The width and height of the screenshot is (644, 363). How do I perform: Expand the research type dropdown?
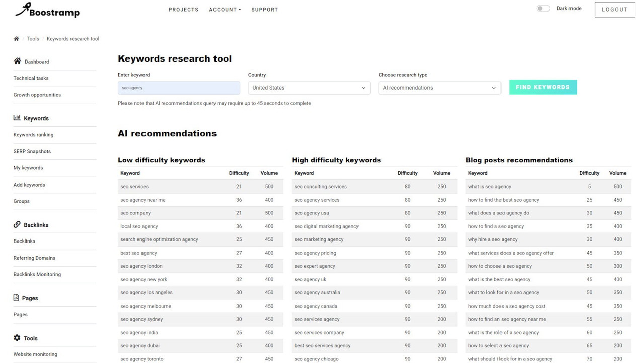pyautogui.click(x=439, y=88)
